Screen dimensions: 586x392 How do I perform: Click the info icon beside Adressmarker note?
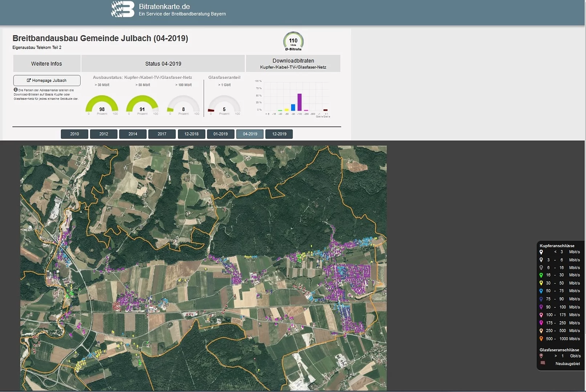(x=16, y=90)
